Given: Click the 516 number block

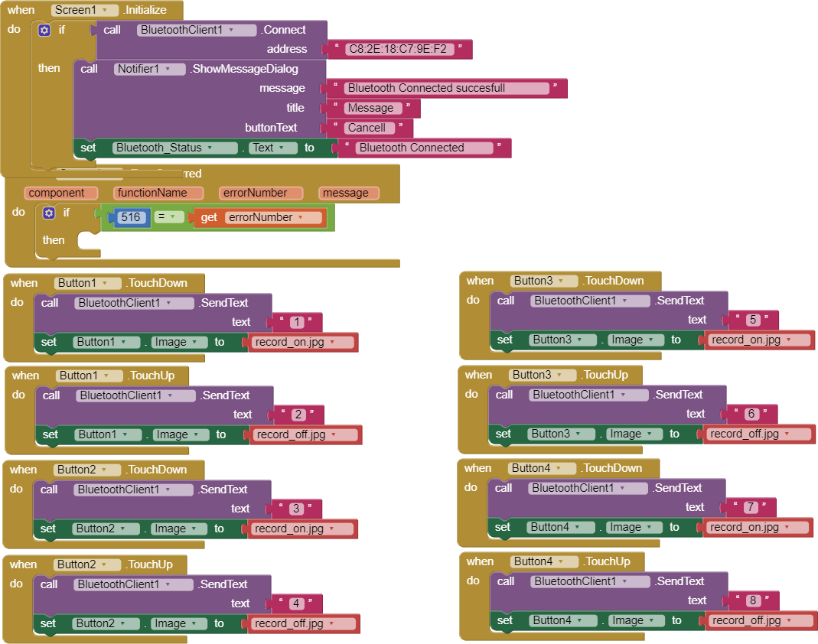Looking at the screenshot, I should pyautogui.click(x=131, y=217).
